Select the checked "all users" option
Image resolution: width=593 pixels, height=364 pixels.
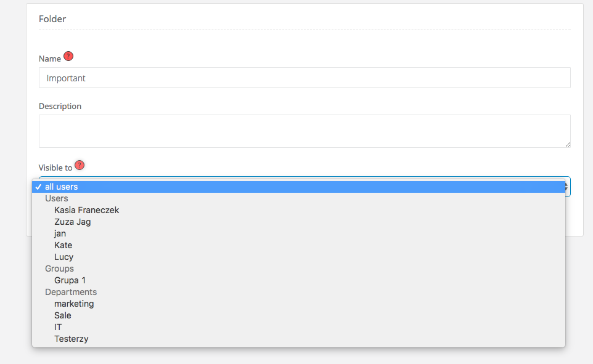(x=62, y=187)
